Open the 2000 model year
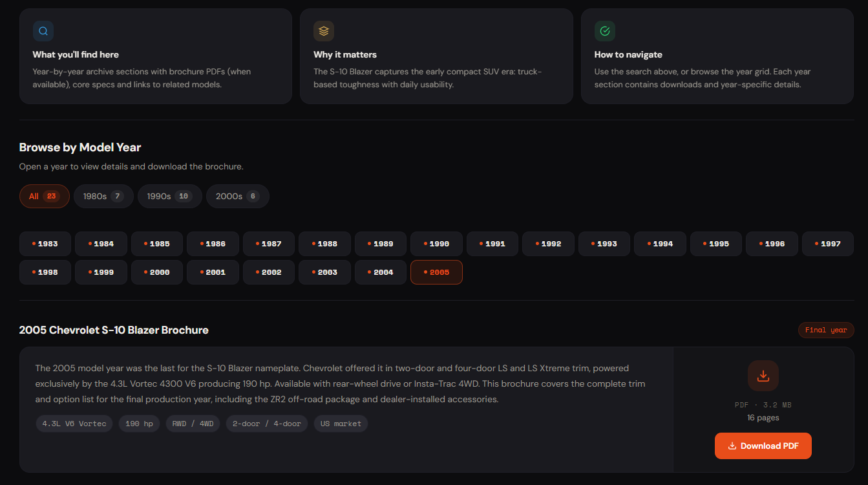This screenshot has width=868, height=485. [x=157, y=272]
